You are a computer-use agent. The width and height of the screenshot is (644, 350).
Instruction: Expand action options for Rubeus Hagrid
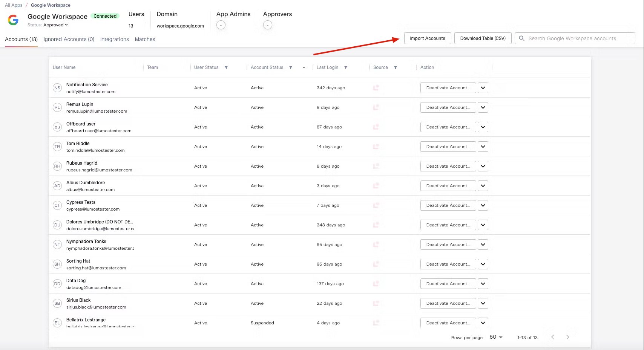tap(483, 166)
